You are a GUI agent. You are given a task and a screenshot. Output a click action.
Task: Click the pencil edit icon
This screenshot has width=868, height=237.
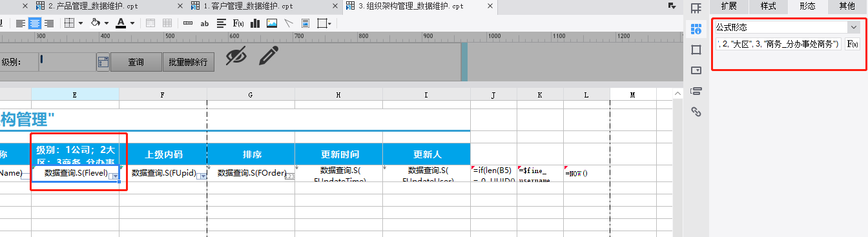pyautogui.click(x=268, y=56)
